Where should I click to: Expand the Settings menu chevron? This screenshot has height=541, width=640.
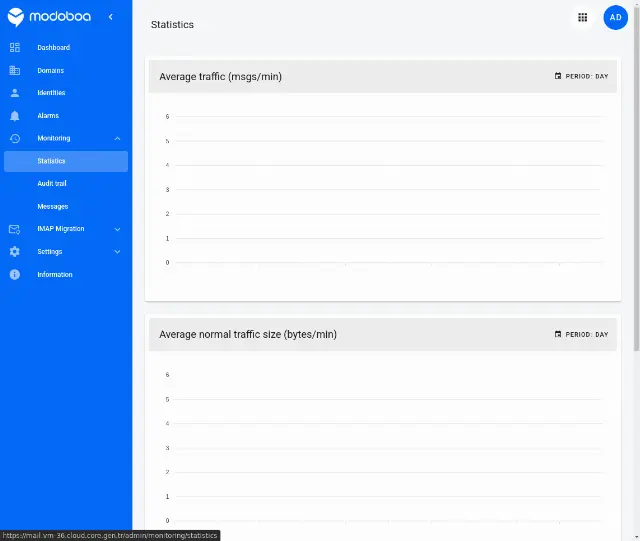(118, 252)
